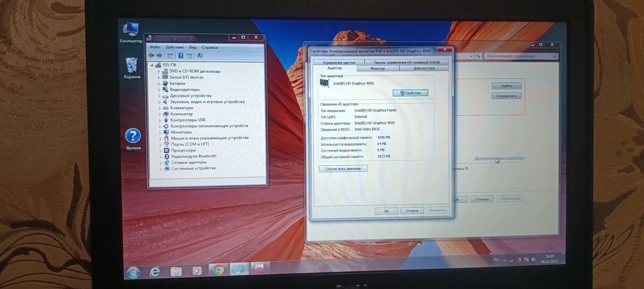Select the Мониторы tree item
644x289 pixels.
point(181,132)
